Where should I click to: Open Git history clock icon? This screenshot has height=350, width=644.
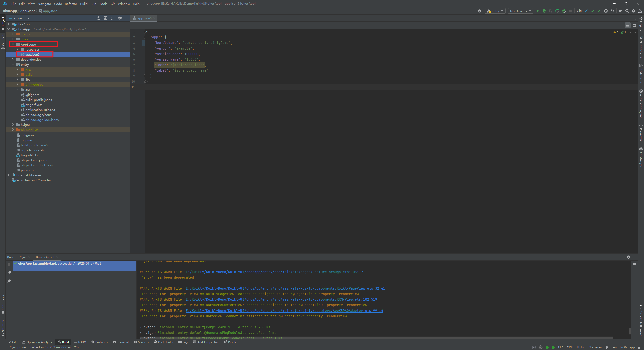[x=606, y=11]
